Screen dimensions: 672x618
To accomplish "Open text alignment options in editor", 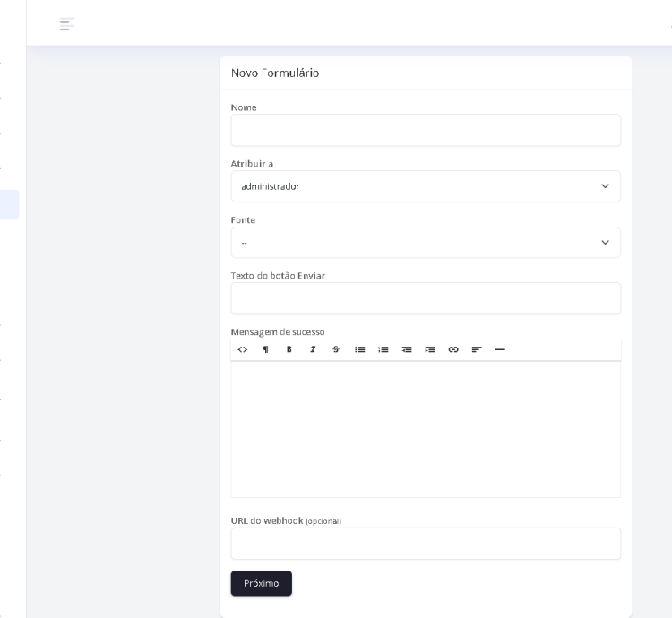I will (x=477, y=349).
